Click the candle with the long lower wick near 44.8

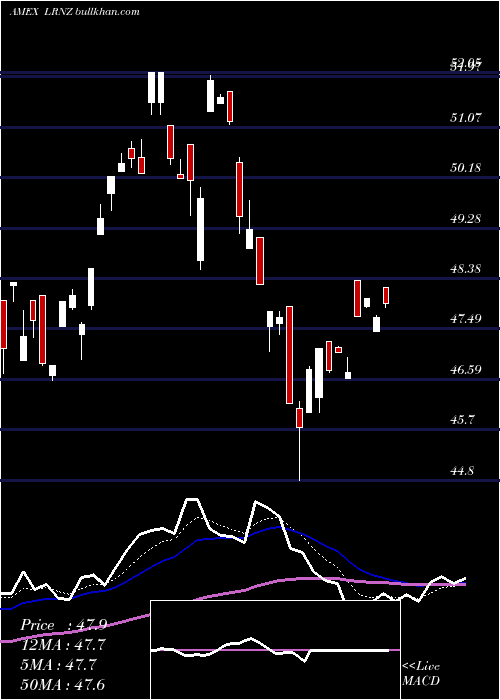coord(299,441)
